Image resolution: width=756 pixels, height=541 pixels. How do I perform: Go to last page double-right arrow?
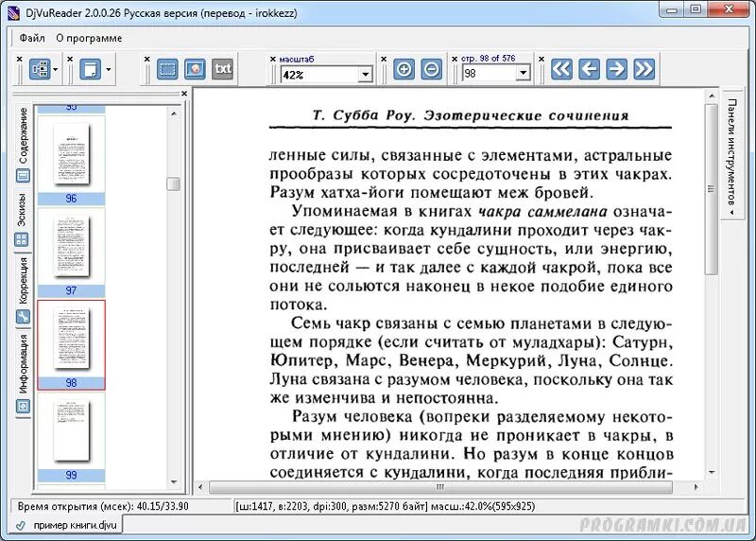point(644,69)
